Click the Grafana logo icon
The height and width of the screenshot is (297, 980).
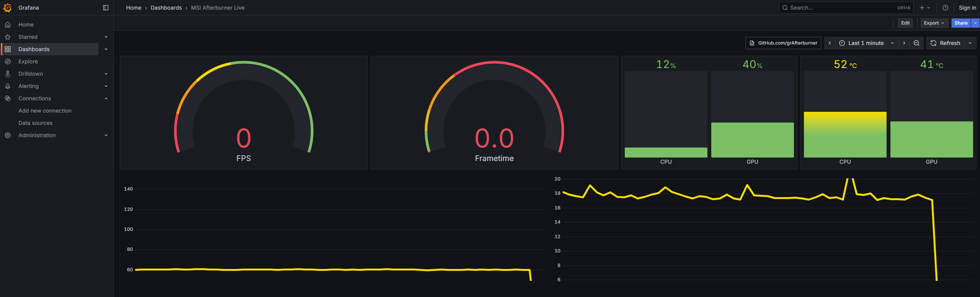(7, 8)
